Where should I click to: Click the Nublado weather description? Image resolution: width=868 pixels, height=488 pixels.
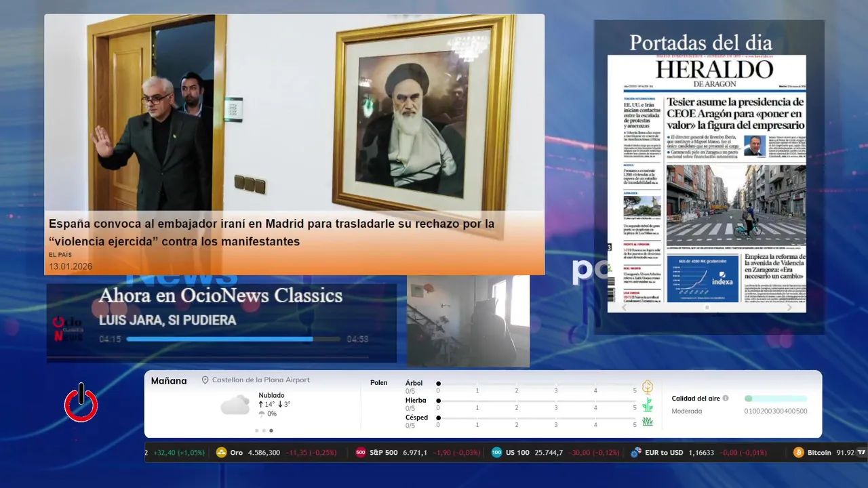(271, 395)
